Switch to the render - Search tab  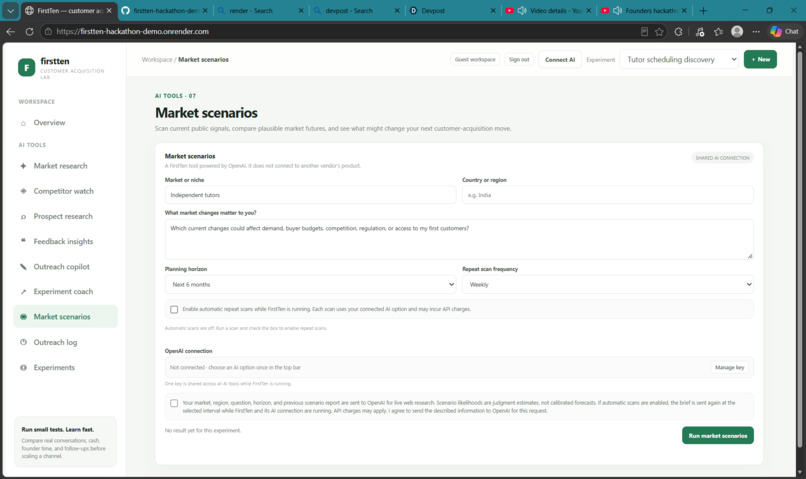260,10
